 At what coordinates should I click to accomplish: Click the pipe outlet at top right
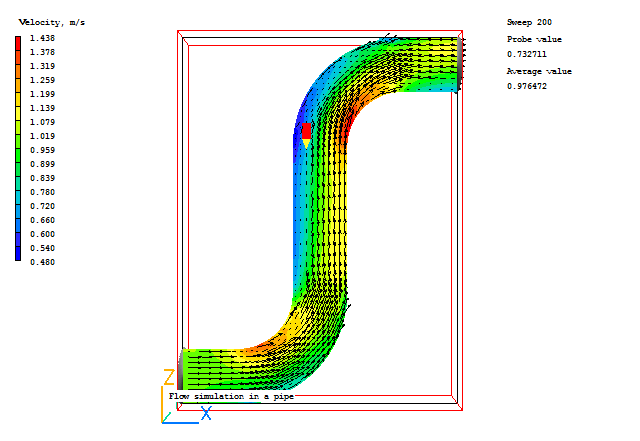[459, 63]
